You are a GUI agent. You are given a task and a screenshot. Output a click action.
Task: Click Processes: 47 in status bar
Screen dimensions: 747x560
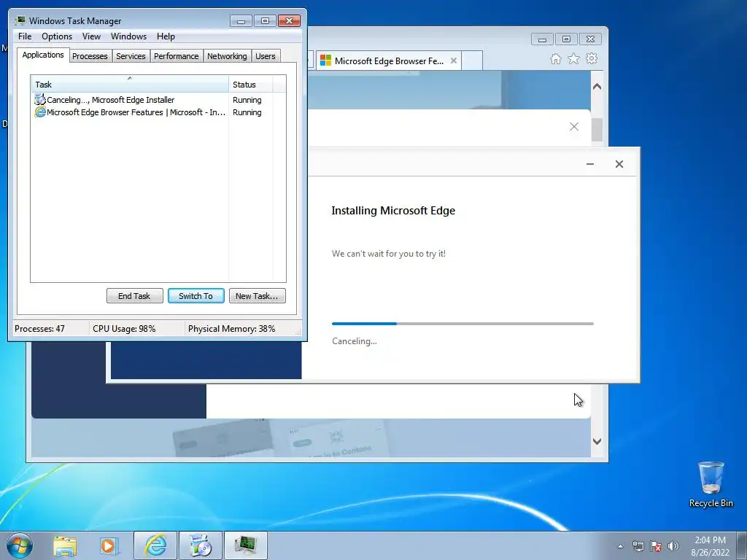click(x=39, y=329)
